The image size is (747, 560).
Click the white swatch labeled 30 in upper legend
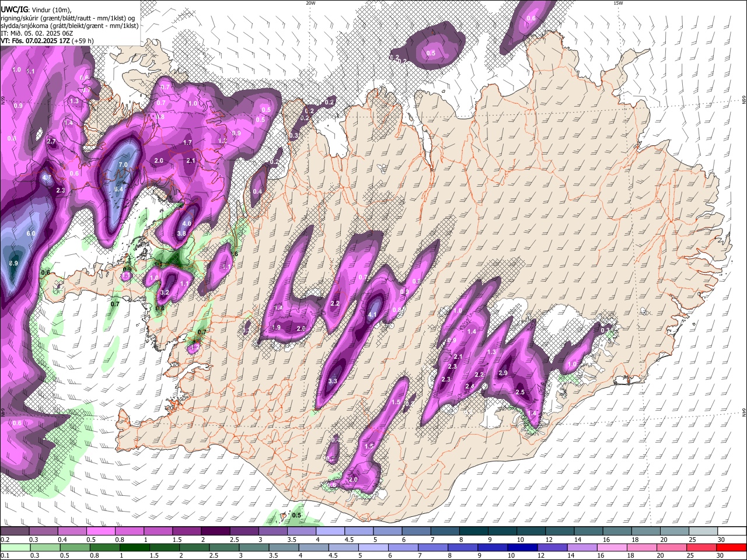click(732, 531)
